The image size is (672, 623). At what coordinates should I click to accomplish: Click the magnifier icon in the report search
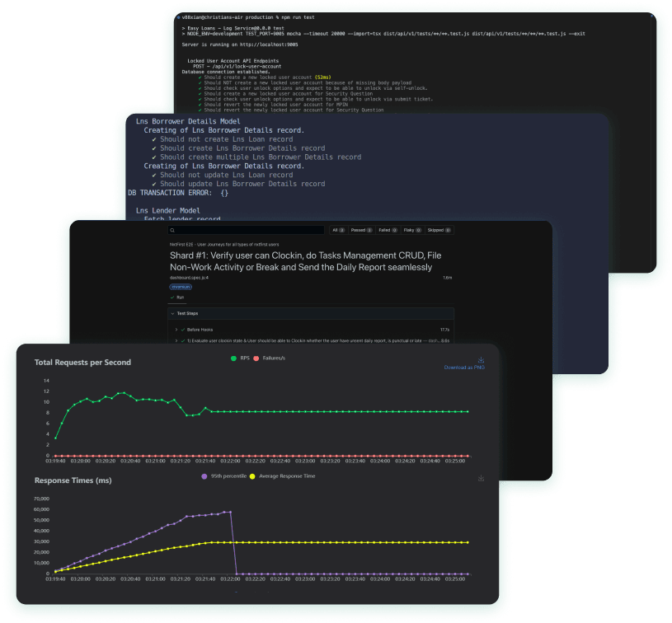click(x=172, y=230)
